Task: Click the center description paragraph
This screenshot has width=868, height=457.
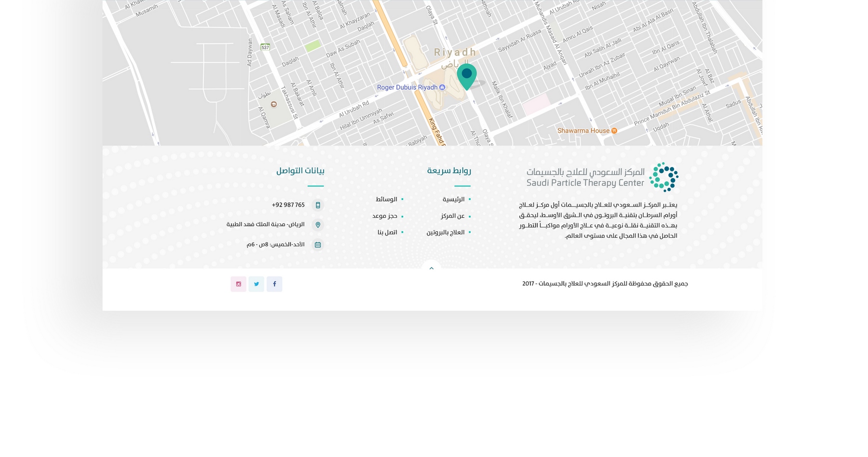Action: (x=598, y=221)
